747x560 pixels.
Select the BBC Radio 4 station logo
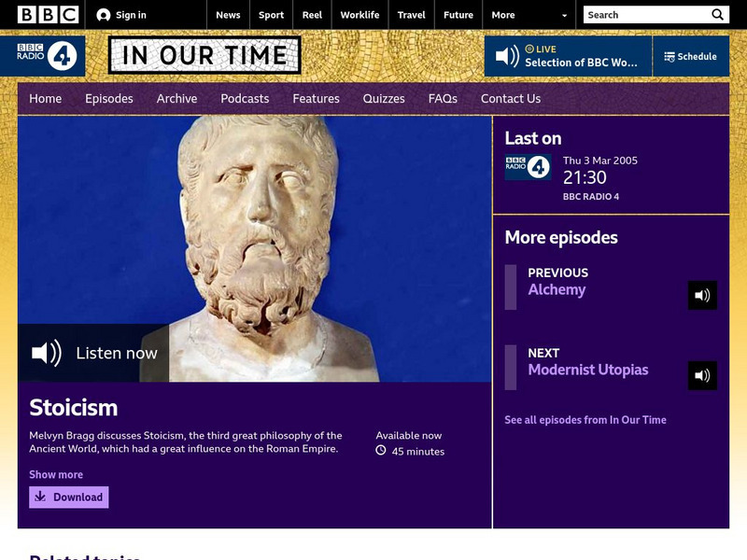[x=42, y=54]
